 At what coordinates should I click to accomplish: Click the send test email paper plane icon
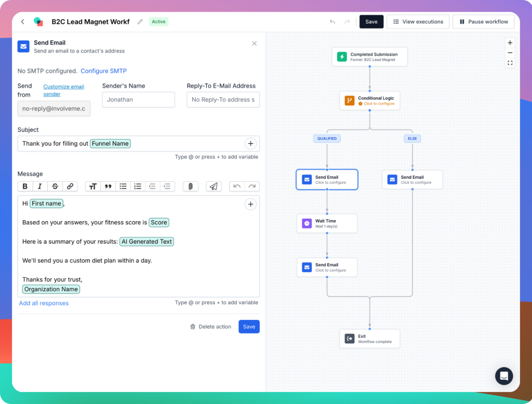(214, 186)
